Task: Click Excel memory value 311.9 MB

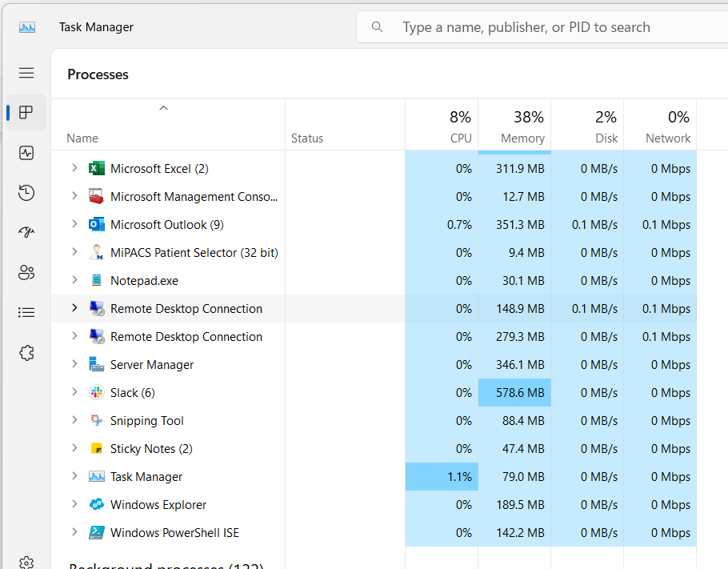Action: (520, 169)
